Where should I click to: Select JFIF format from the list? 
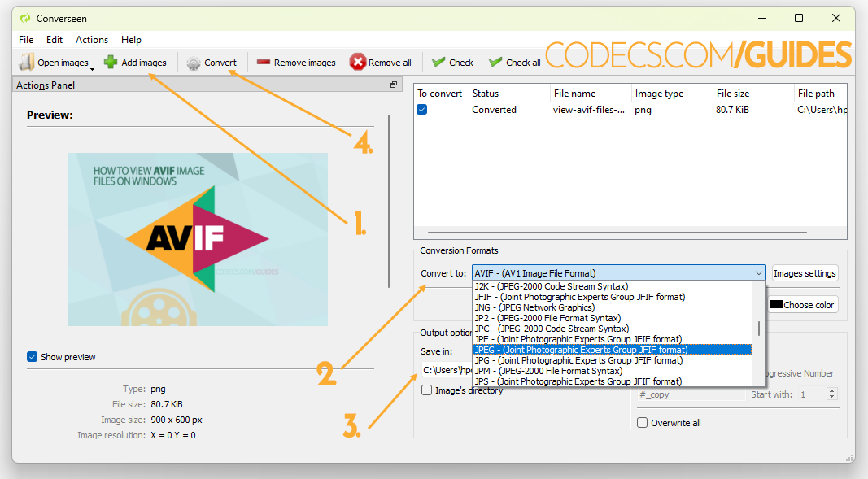(x=613, y=297)
